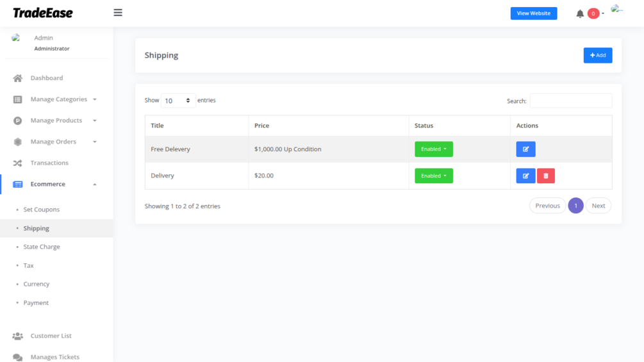Click the Customer List people icon

(x=18, y=336)
